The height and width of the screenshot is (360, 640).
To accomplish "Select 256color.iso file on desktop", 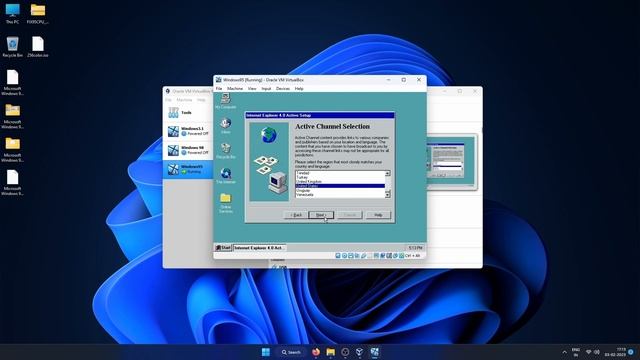I will 38,47.
